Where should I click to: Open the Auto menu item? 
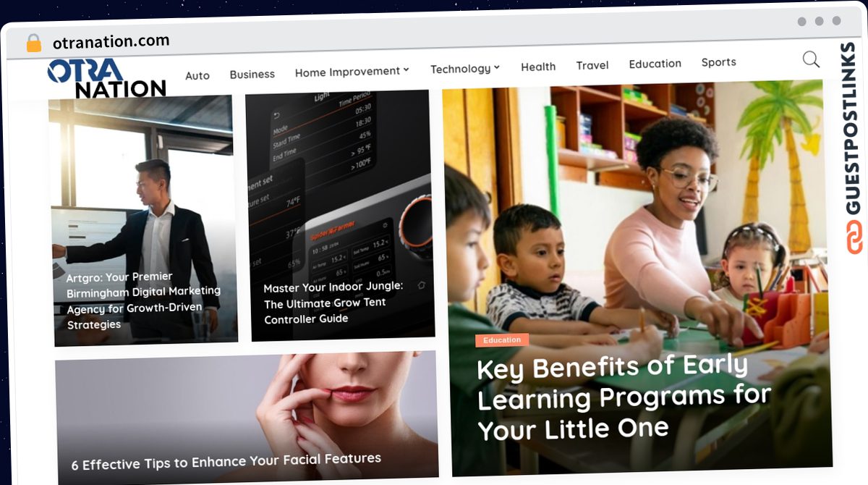pos(197,75)
